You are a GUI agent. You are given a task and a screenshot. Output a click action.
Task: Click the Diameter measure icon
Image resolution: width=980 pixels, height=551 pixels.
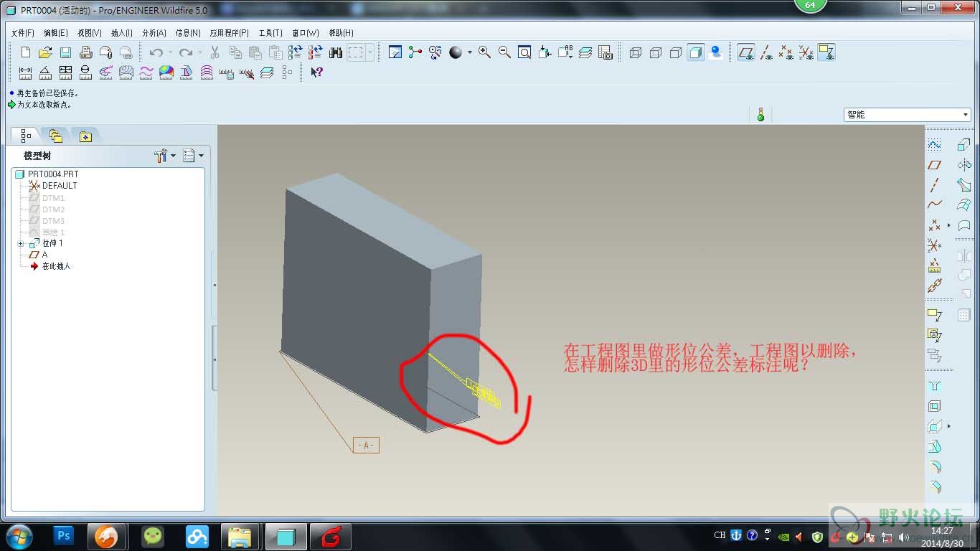[x=85, y=72]
